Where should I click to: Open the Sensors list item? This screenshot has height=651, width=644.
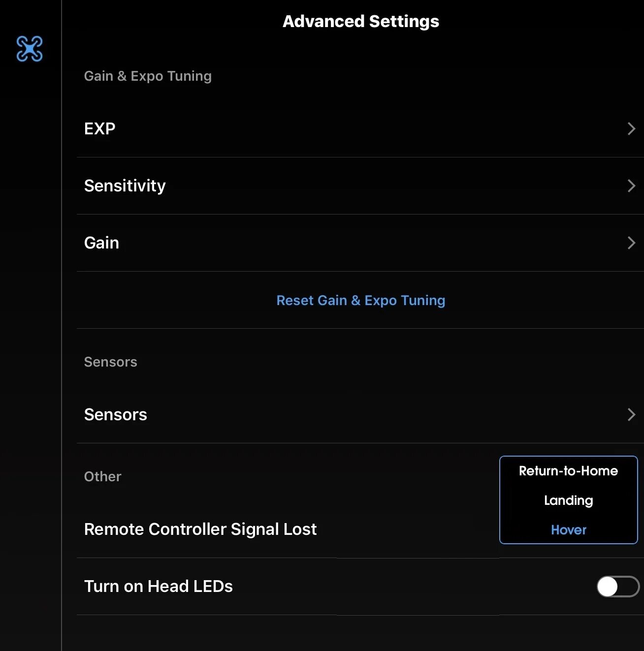click(x=360, y=415)
